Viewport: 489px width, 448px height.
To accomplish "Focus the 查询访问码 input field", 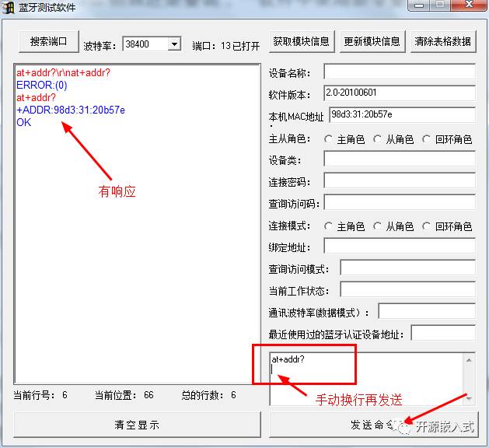I will pyautogui.click(x=400, y=203).
